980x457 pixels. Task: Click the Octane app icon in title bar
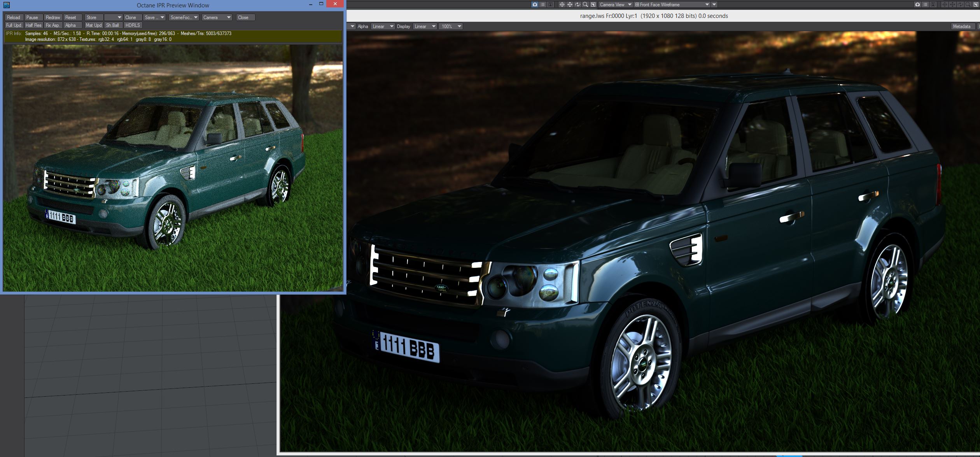pyautogui.click(x=6, y=5)
